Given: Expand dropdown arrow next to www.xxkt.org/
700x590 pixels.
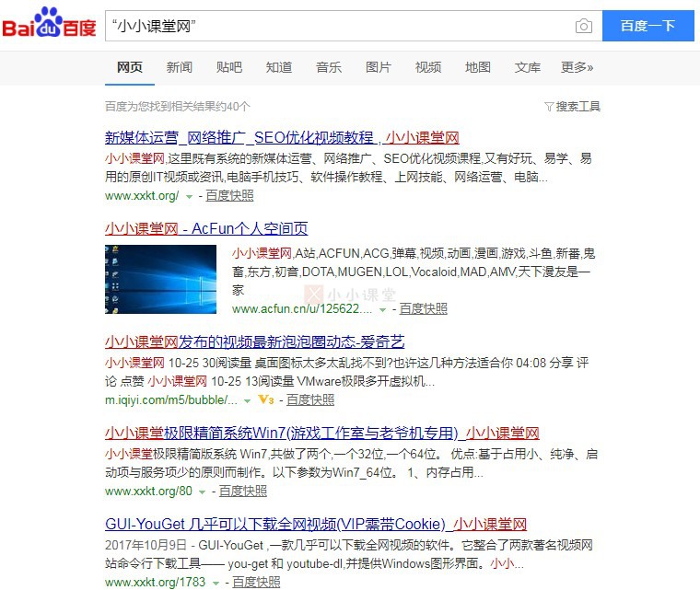Looking at the screenshot, I should 190,196.
